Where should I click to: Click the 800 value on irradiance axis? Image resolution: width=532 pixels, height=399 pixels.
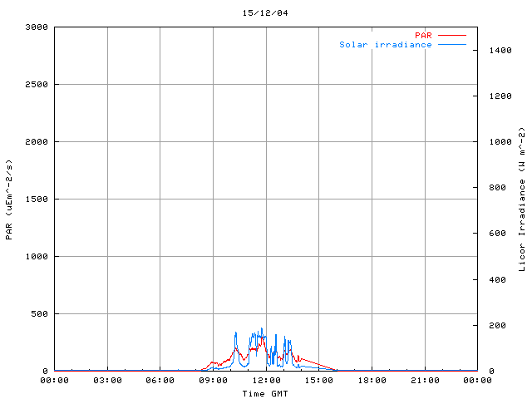497,187
